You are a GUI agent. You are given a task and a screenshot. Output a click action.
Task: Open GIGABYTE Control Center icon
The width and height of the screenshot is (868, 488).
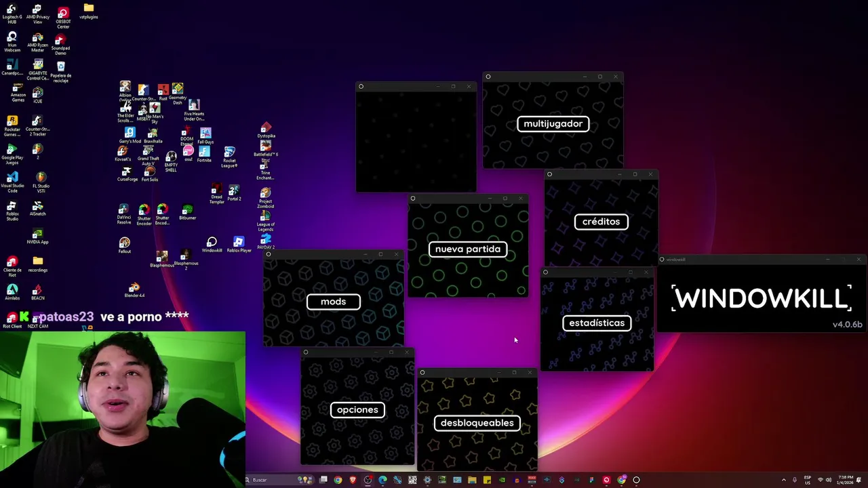click(x=38, y=70)
